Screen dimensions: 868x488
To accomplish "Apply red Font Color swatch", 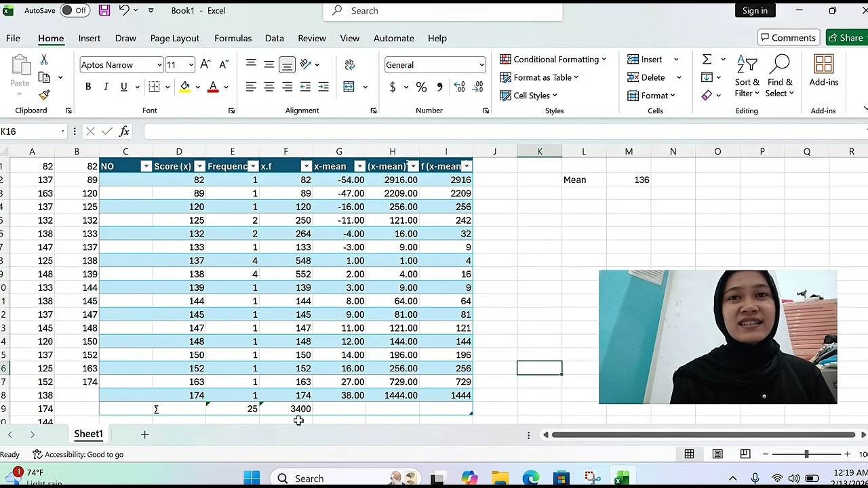I will point(213,87).
